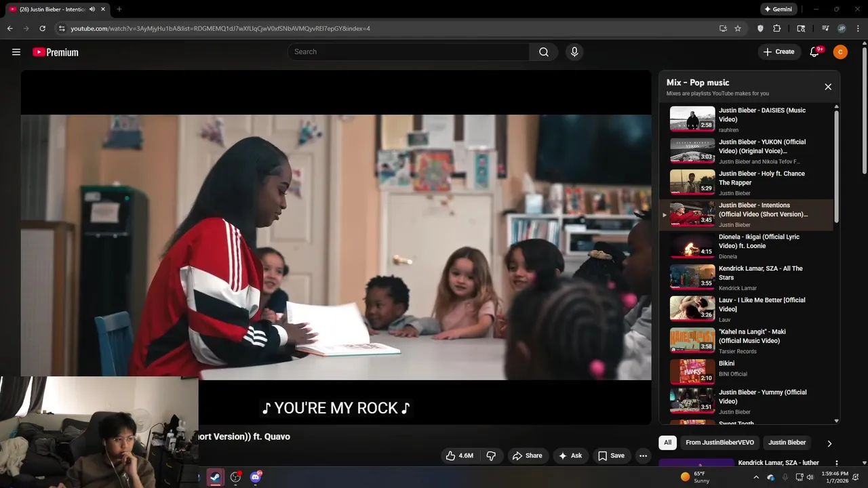Play Kahel na Langit - Maki
The height and width of the screenshot is (488, 868).
746,341
